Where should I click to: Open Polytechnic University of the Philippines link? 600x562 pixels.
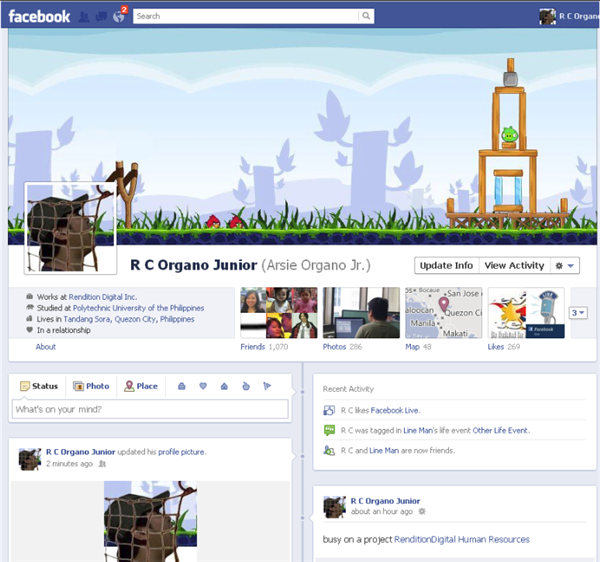tap(139, 308)
